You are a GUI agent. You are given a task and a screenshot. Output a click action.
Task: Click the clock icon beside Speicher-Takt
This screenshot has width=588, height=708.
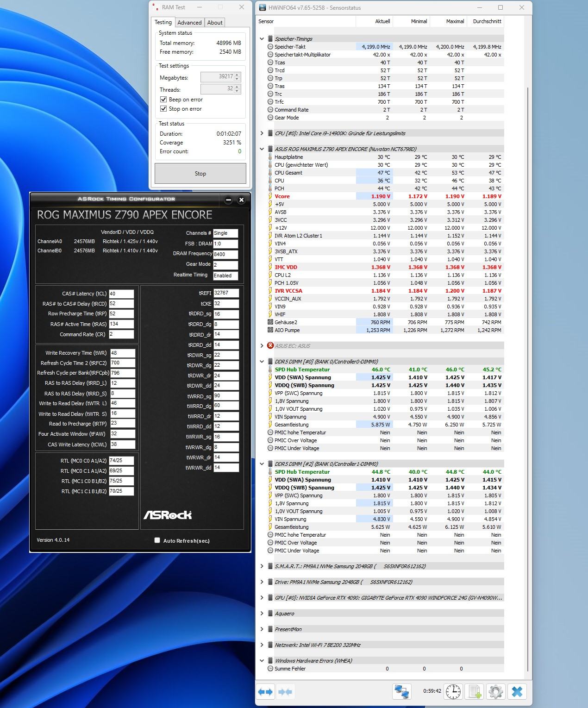(x=270, y=47)
